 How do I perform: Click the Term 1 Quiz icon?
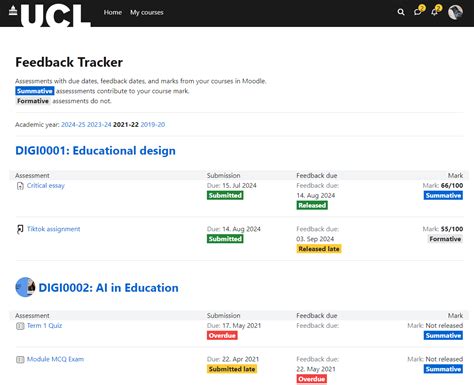(20, 326)
